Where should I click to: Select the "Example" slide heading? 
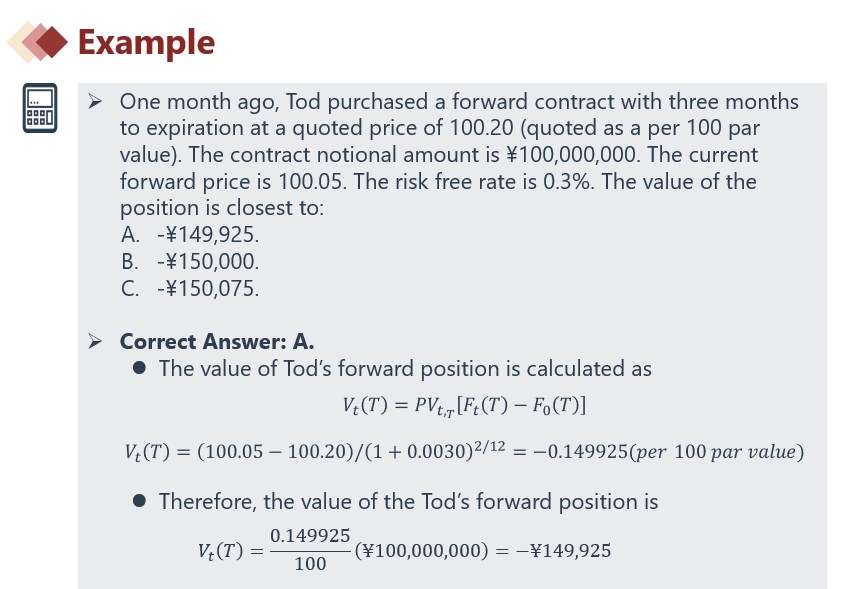[x=146, y=42]
